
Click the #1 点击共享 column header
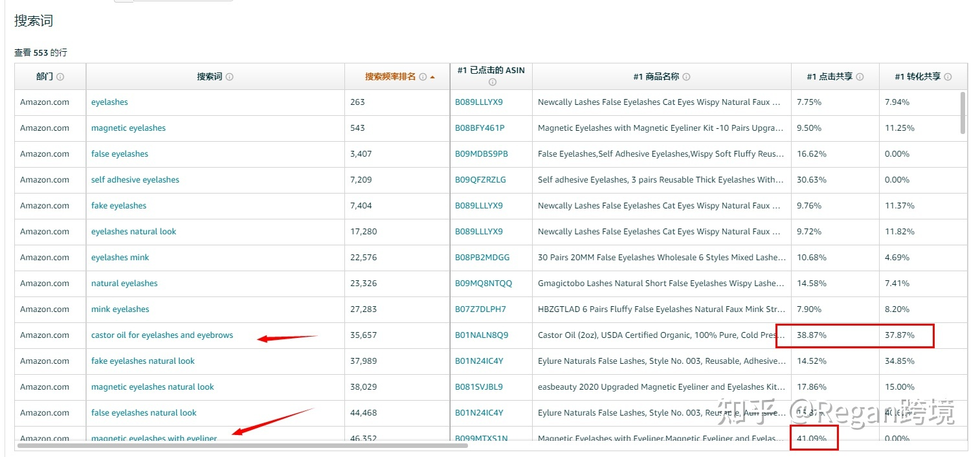835,76
